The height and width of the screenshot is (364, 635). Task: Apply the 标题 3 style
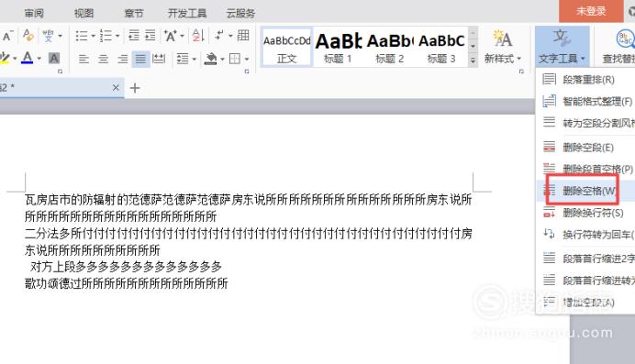441,49
